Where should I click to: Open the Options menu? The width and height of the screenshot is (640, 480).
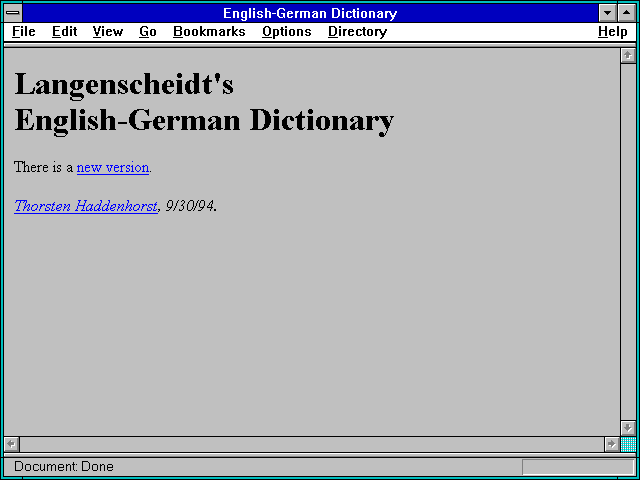click(287, 32)
